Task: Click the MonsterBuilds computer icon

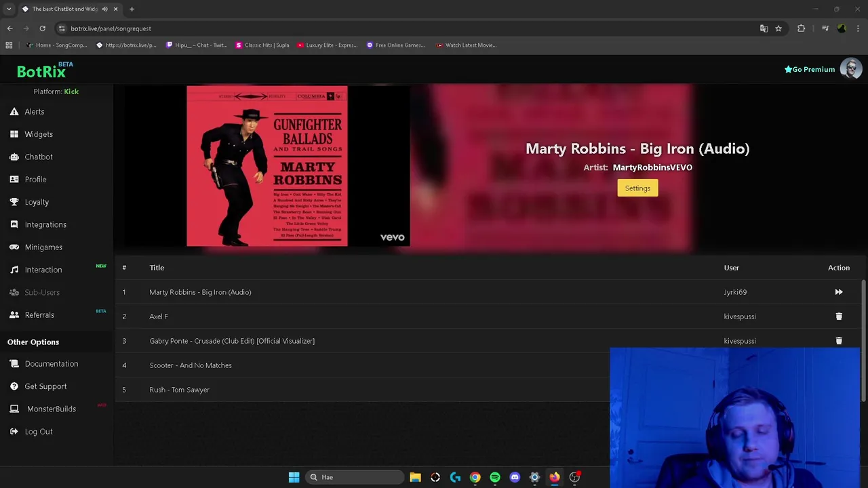Action: [x=14, y=409]
